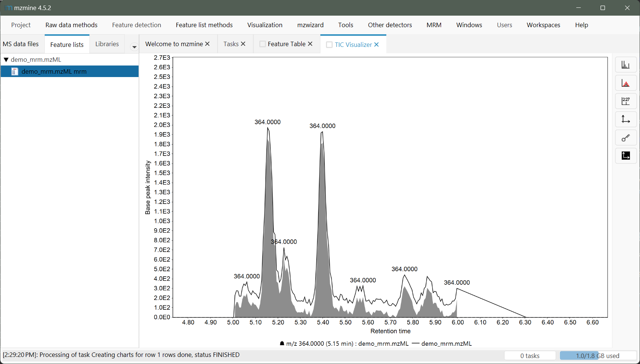Switch to the MS data files tab
The image size is (640, 364).
point(21,44)
